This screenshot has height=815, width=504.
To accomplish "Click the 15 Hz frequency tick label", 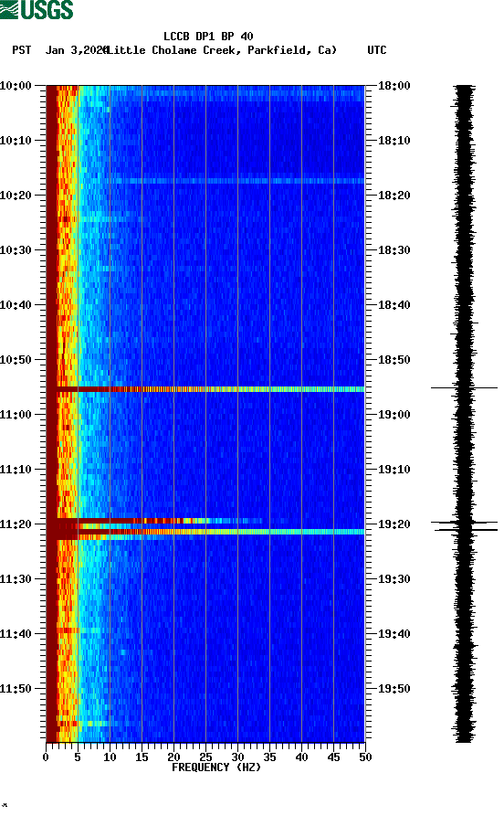I will (x=142, y=757).
